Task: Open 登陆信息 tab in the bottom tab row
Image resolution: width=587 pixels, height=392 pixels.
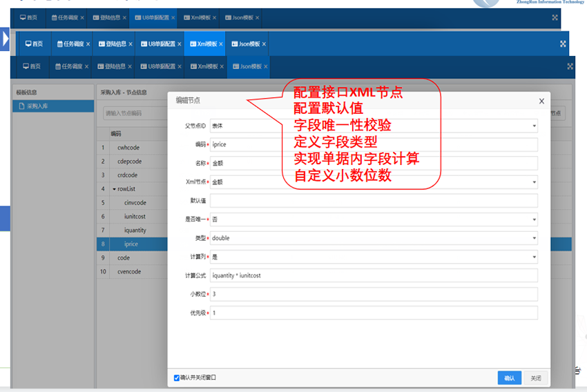Action: [x=112, y=66]
